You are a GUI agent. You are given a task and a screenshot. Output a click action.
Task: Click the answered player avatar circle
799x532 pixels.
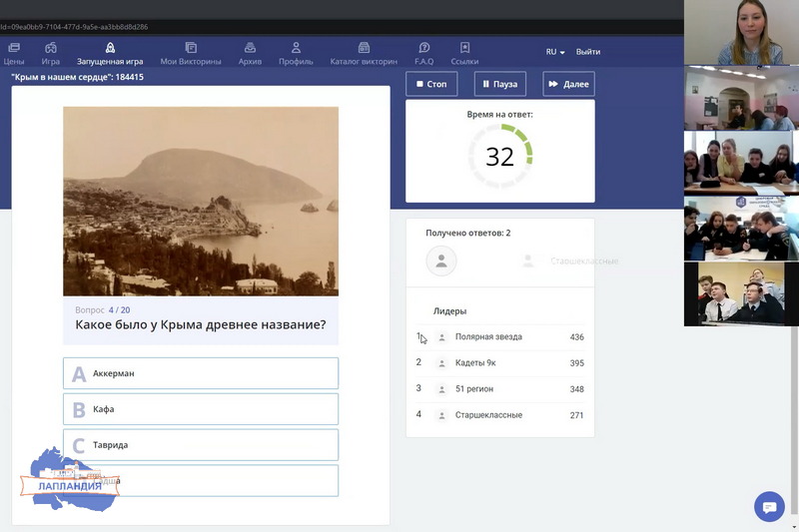441,261
